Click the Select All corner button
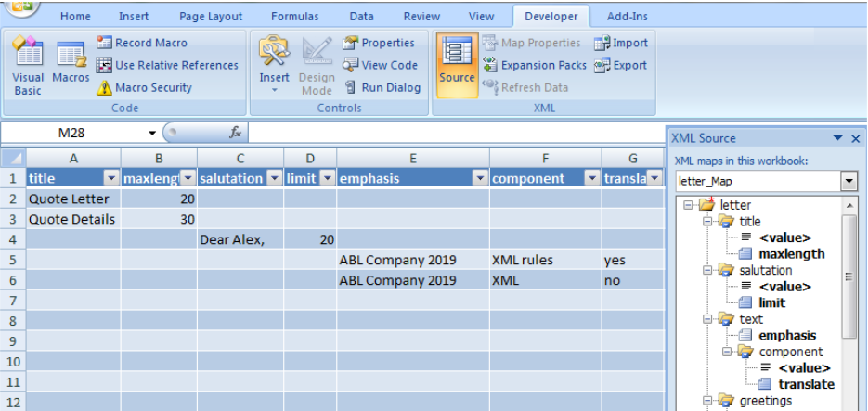 point(13,159)
